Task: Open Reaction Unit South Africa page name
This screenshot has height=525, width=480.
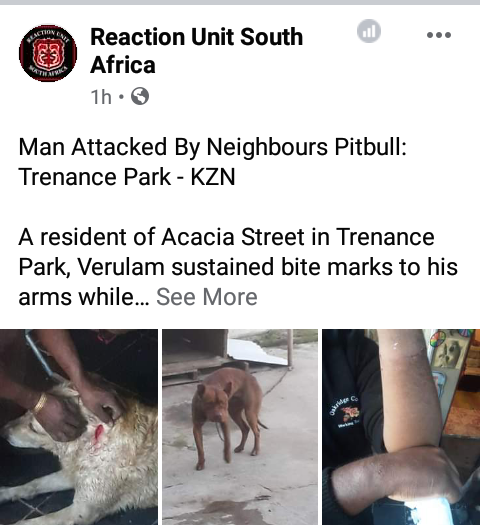Action: tap(196, 51)
